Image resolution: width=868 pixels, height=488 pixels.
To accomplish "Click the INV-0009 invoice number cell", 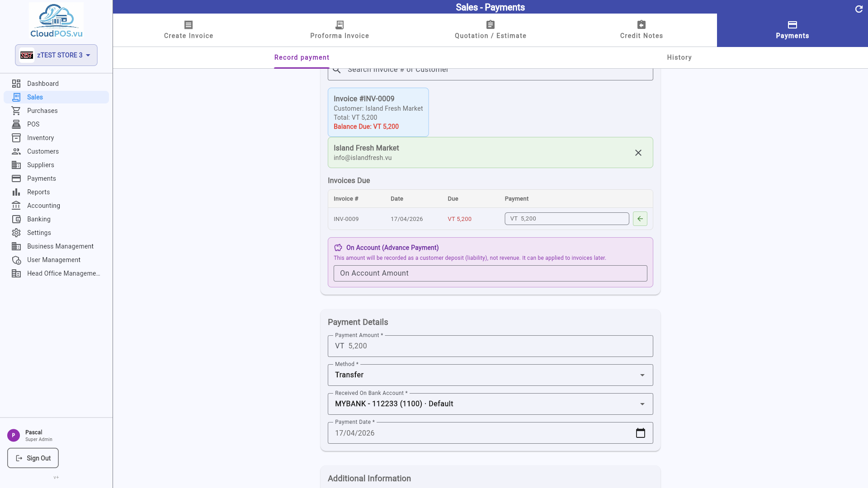I will coord(346,219).
